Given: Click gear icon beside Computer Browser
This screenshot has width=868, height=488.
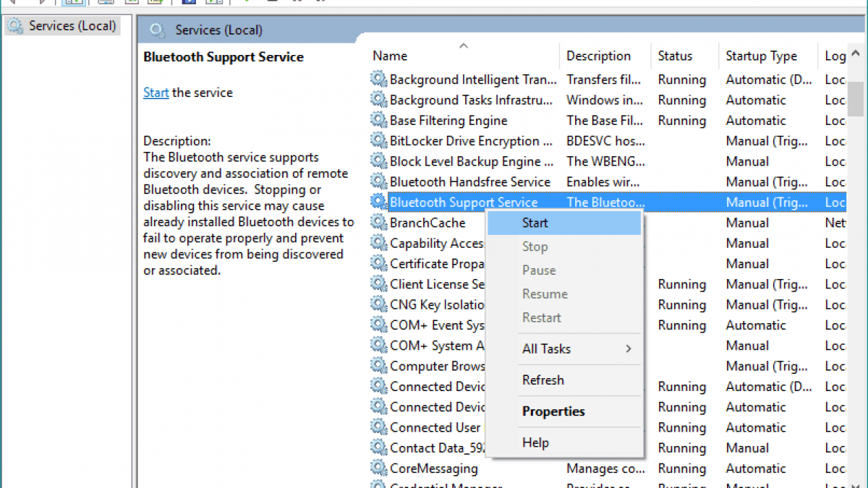Looking at the screenshot, I should click(x=379, y=366).
